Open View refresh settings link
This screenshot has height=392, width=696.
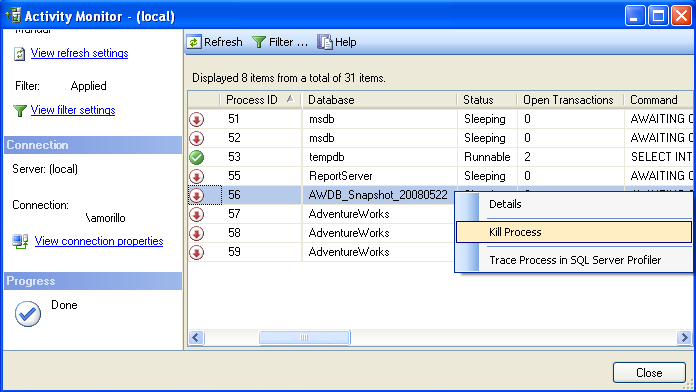pos(79,53)
